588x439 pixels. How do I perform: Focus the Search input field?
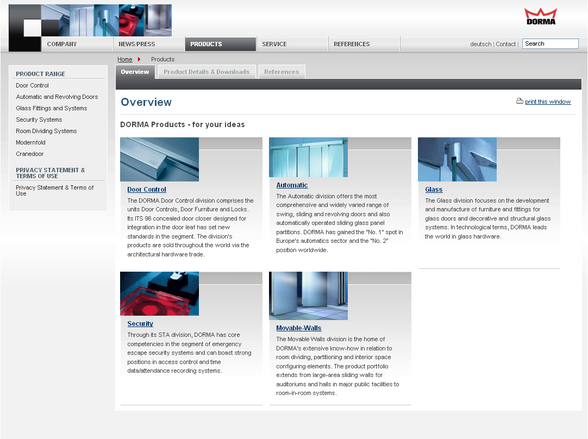550,43
